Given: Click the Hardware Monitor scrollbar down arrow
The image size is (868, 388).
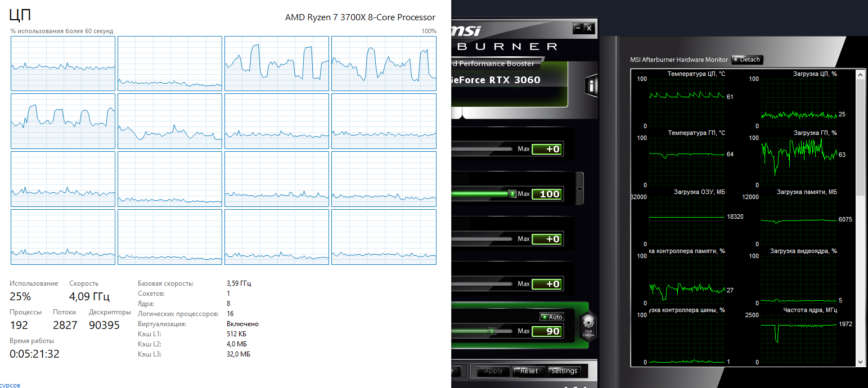Looking at the screenshot, I should pos(860,362).
